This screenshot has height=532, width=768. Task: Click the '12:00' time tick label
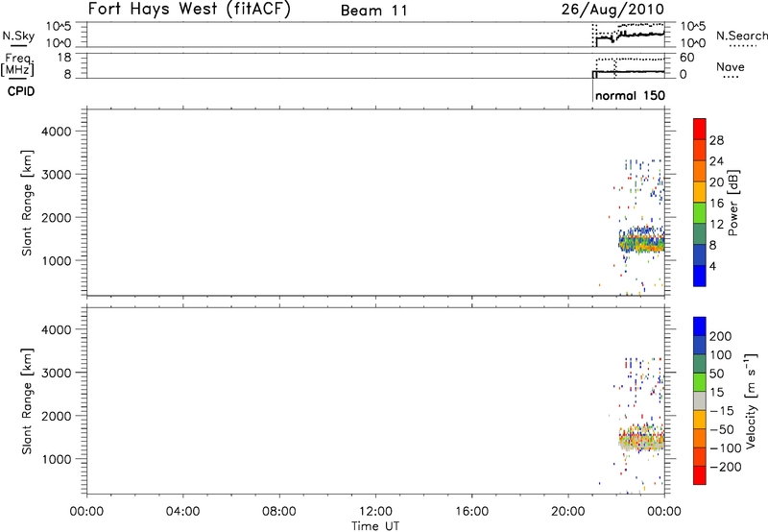coord(375,512)
